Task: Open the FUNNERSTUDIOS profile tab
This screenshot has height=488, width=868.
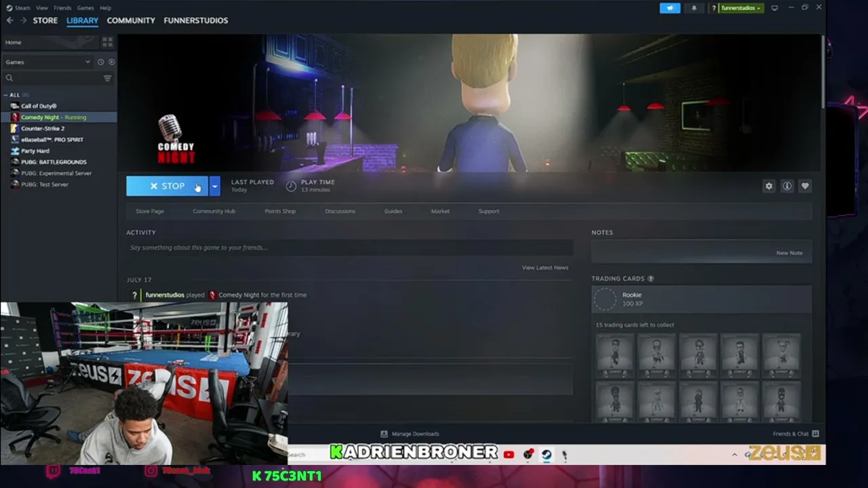Action: (196, 20)
